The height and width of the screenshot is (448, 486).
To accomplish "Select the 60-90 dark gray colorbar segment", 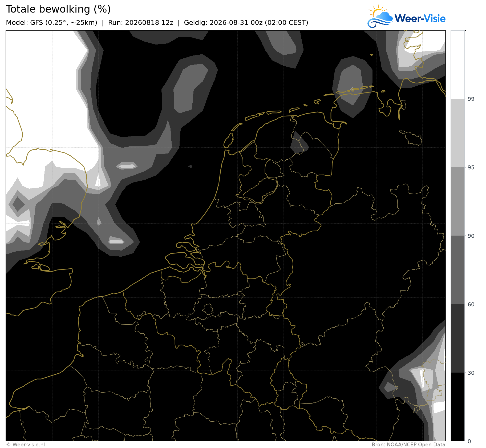I will click(458, 270).
